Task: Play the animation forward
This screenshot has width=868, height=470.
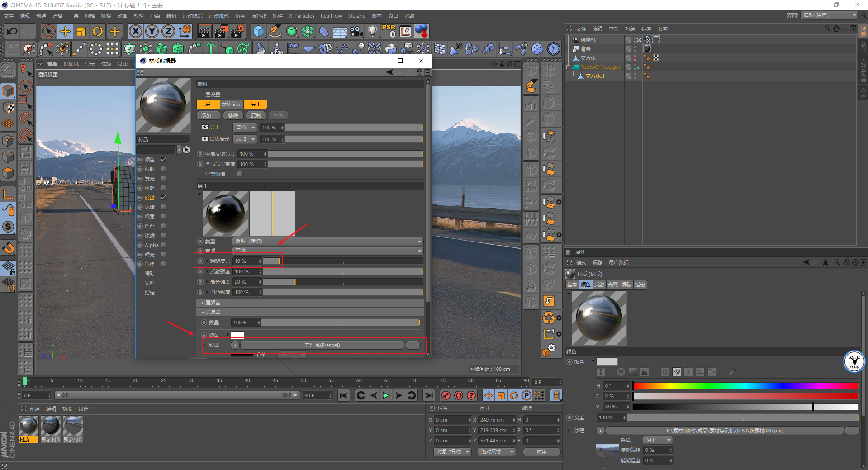Action: point(386,395)
